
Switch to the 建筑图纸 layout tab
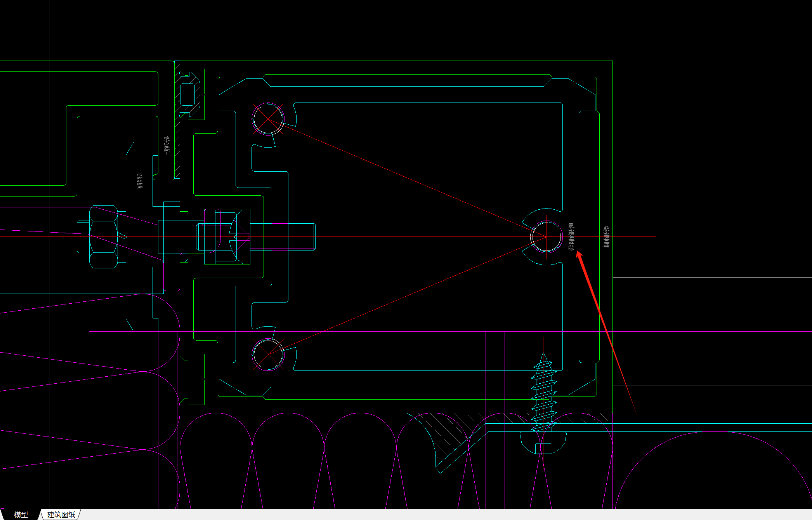click(61, 515)
